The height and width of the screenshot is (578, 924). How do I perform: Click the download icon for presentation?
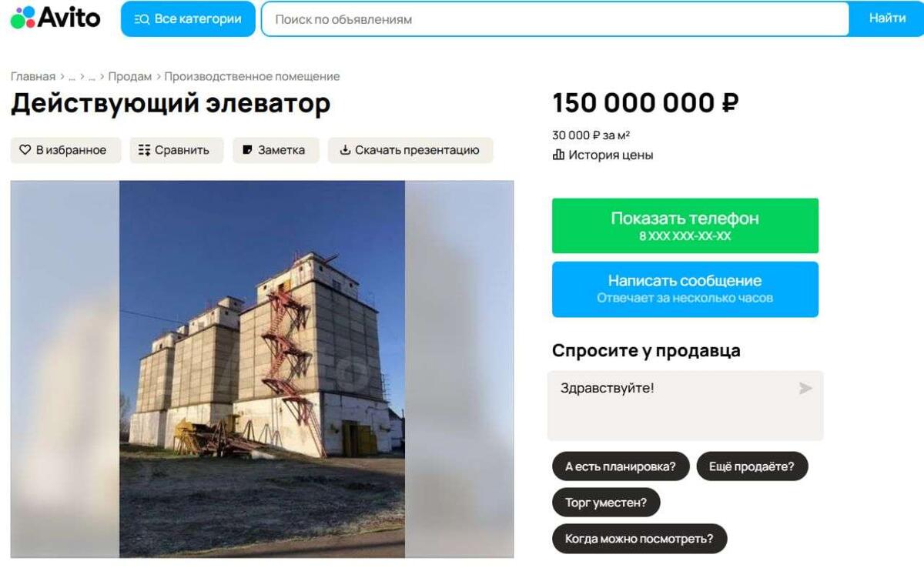pyautogui.click(x=345, y=150)
